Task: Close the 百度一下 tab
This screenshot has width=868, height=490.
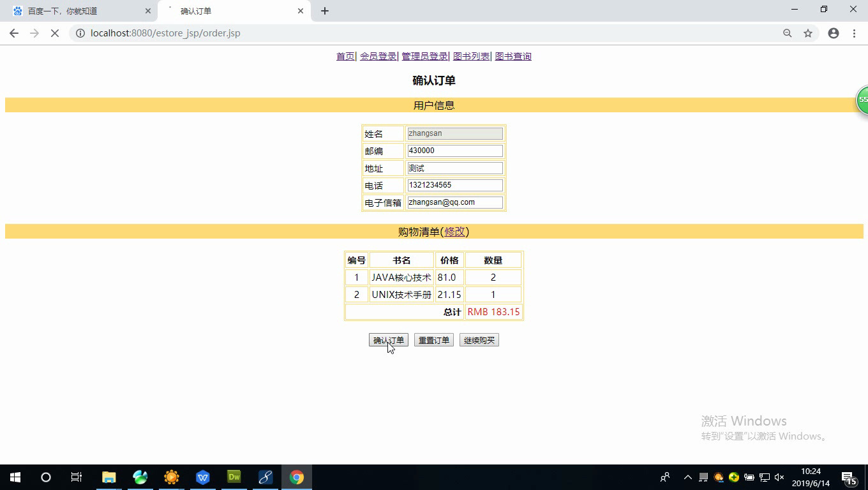Action: pos(148,11)
